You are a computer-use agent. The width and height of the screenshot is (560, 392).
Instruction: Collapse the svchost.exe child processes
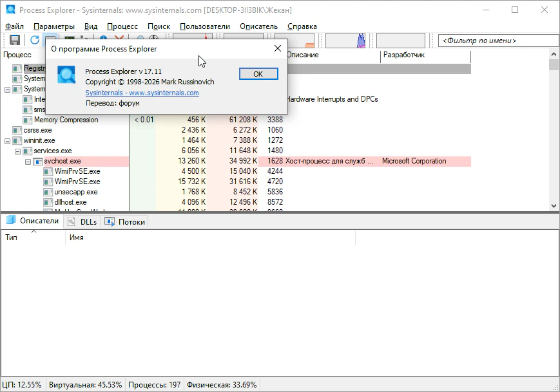(28, 161)
